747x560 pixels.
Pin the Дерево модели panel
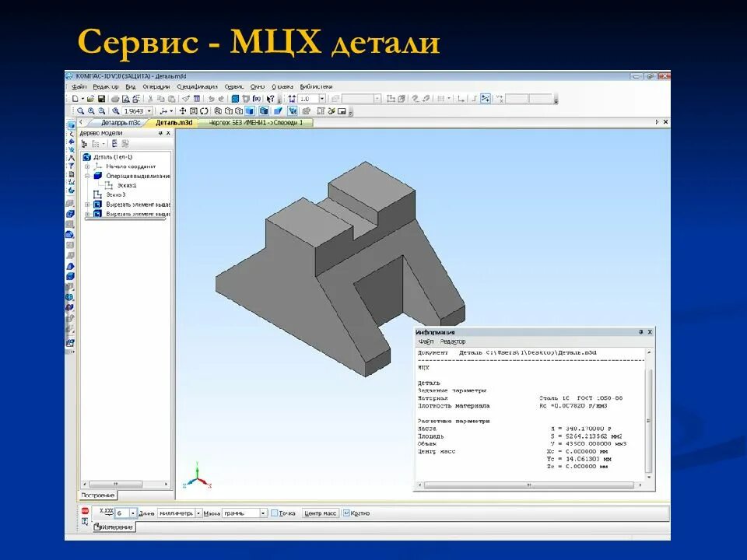pos(160,133)
